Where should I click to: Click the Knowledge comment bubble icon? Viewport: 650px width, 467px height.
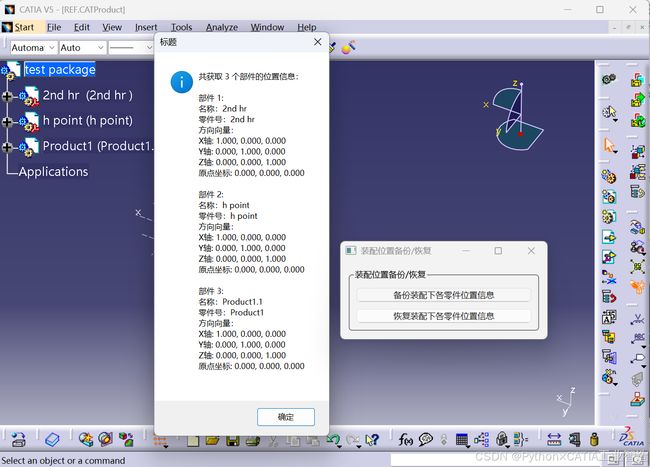point(425,439)
